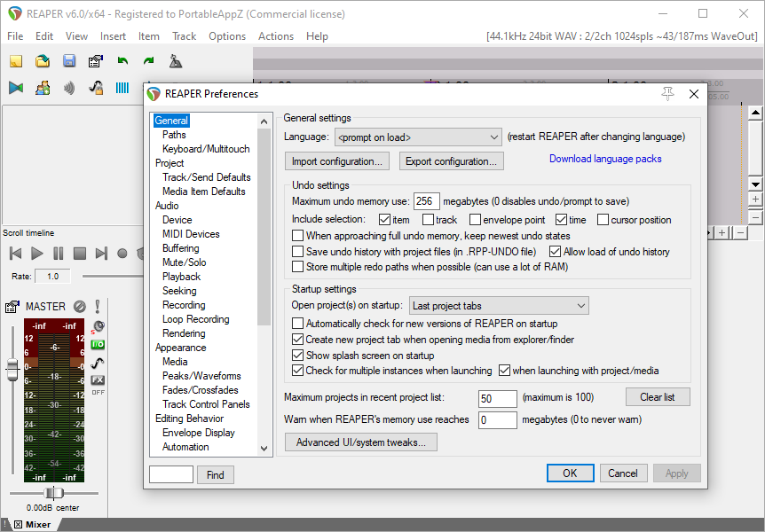Image resolution: width=765 pixels, height=532 pixels.
Task: Click the New project toolbar icon
Action: click(x=16, y=61)
